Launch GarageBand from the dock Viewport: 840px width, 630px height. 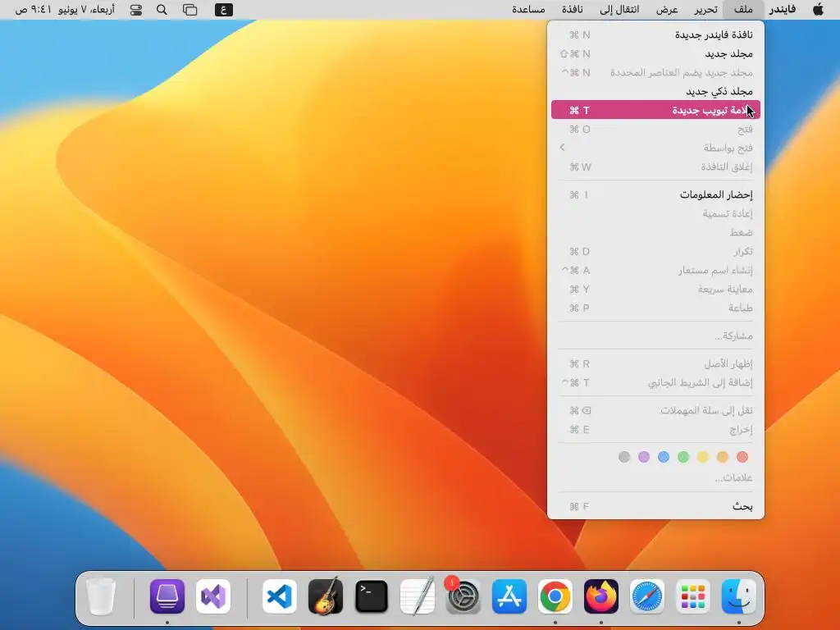325,596
